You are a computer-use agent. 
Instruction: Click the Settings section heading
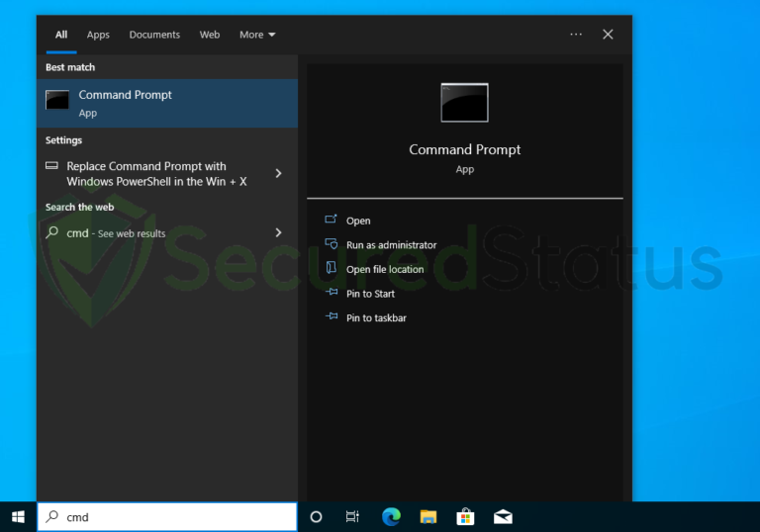(63, 140)
